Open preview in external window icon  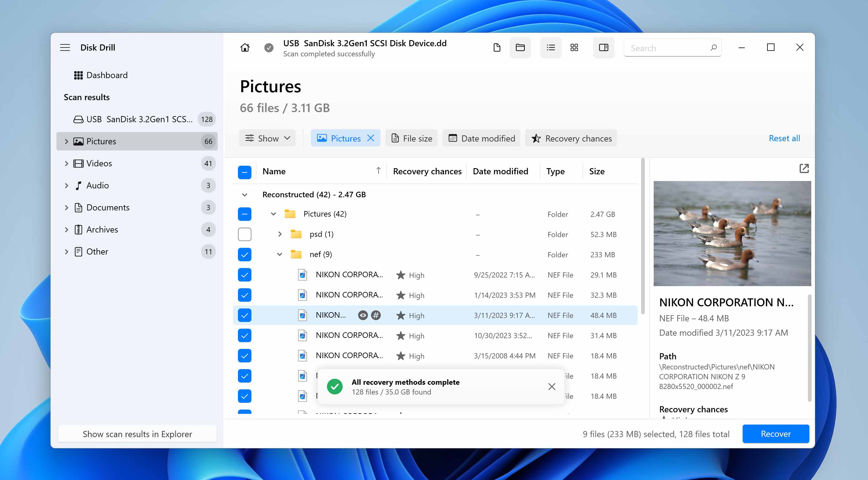tap(804, 168)
